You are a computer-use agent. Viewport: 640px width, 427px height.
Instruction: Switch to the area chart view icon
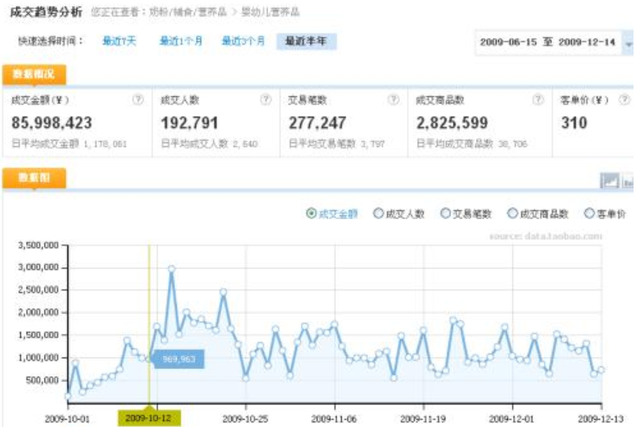pos(609,181)
